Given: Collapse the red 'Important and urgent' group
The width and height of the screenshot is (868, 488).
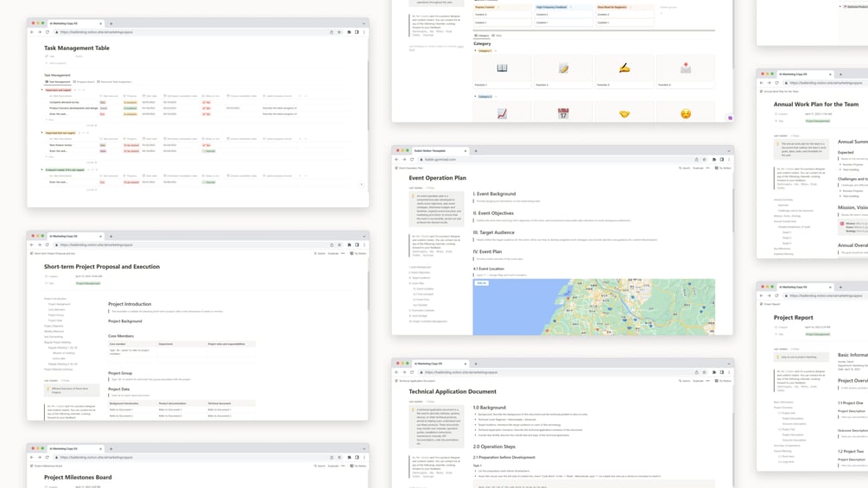Looking at the screenshot, I should [42, 90].
